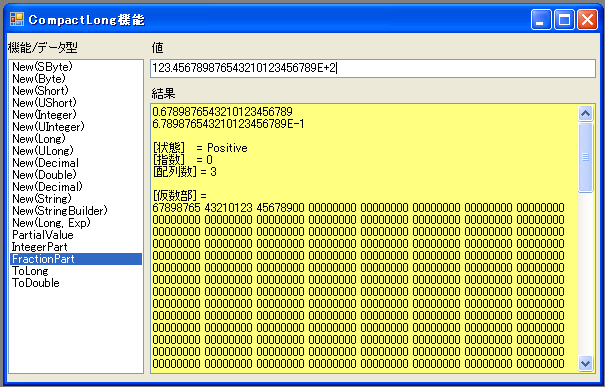
Task: Choose New(Long, Exp) in the list
Action: click(76, 223)
